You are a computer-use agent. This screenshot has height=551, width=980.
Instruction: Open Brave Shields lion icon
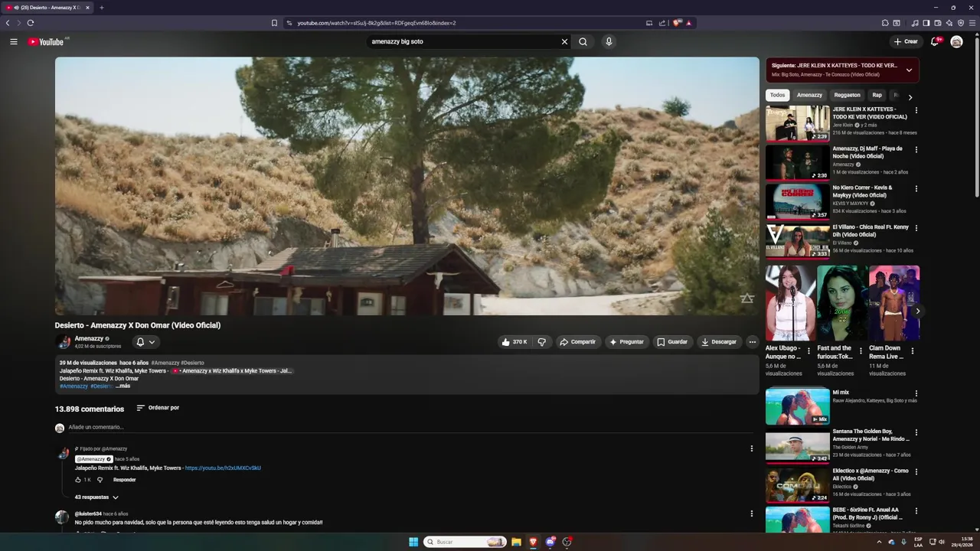[677, 23]
